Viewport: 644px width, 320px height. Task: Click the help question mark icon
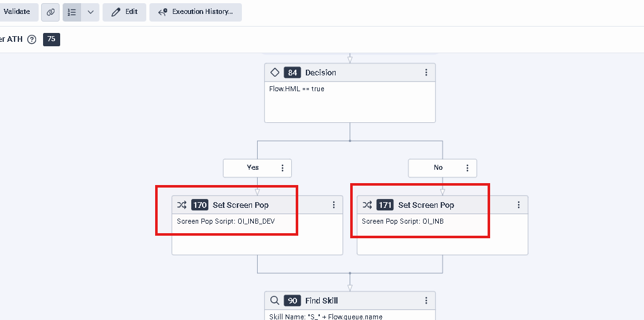pyautogui.click(x=32, y=39)
